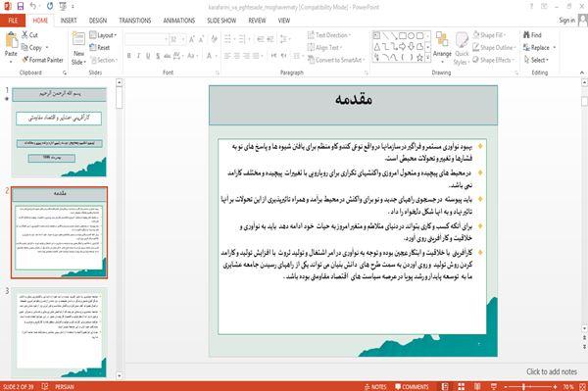Image resolution: width=588 pixels, height=391 pixels.
Task: Click the zoom in plus button
Action: 555,386
